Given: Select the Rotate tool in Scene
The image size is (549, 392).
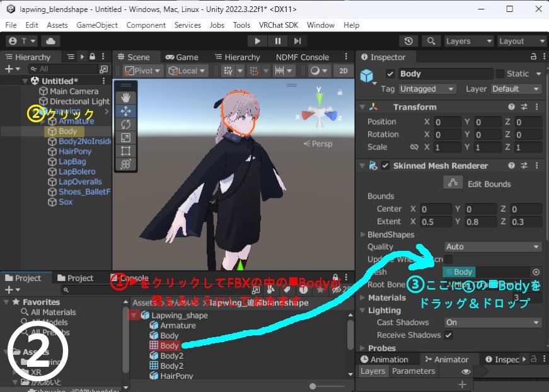Looking at the screenshot, I should [x=125, y=124].
